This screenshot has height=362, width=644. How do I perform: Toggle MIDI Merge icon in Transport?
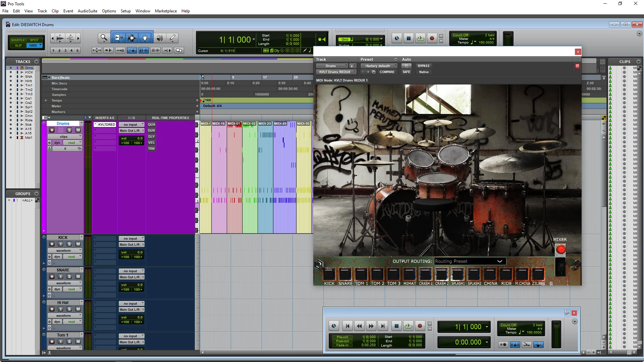[x=527, y=345]
